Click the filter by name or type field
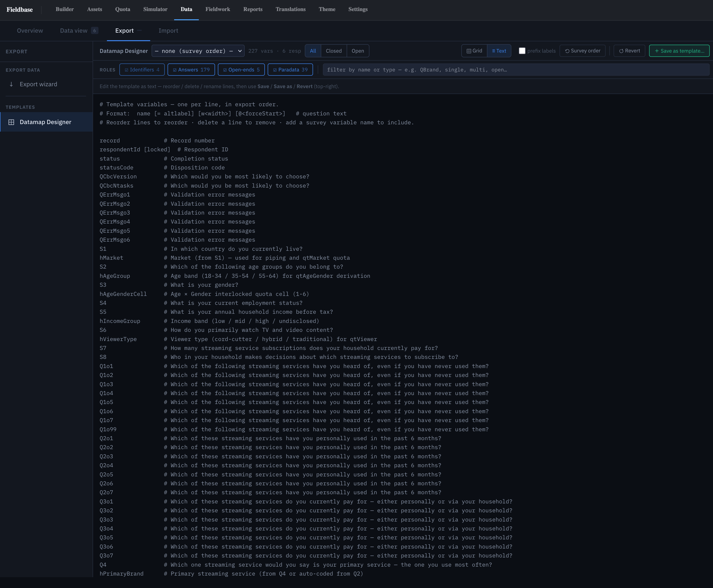 coord(516,70)
